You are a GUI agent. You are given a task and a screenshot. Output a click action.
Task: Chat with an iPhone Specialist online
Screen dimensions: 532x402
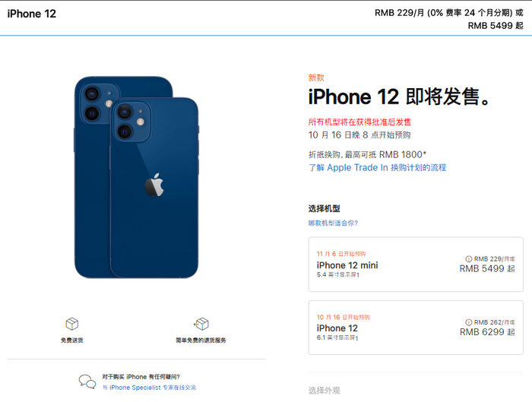tap(149, 388)
